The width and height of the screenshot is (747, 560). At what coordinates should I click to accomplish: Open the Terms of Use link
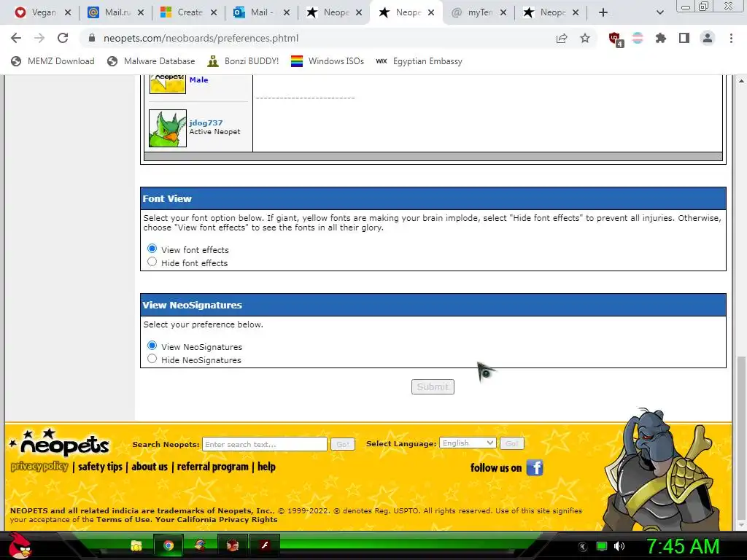[x=123, y=519]
